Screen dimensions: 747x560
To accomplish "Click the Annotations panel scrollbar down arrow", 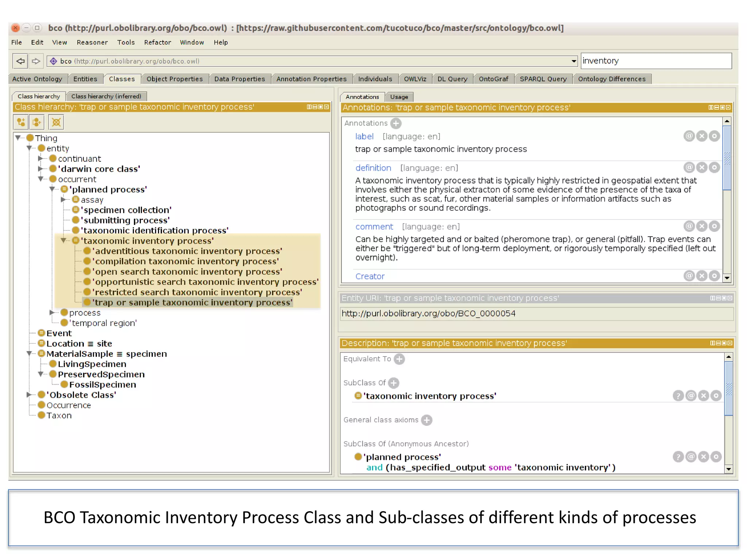I will (x=727, y=278).
